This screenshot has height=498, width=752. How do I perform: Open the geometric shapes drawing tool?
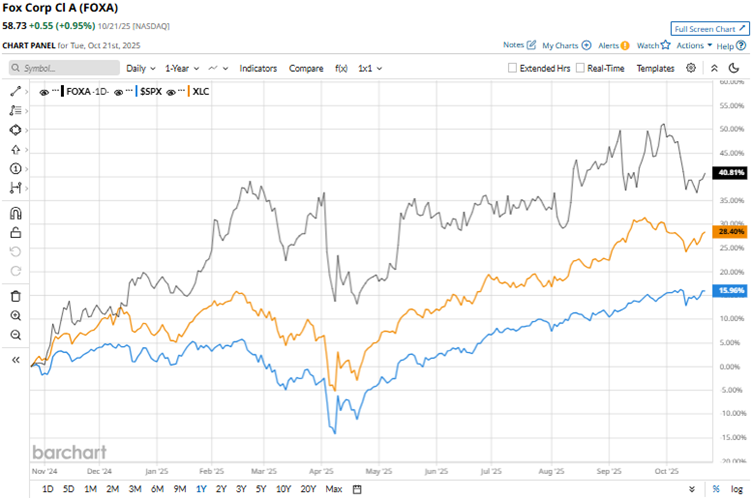(x=15, y=130)
